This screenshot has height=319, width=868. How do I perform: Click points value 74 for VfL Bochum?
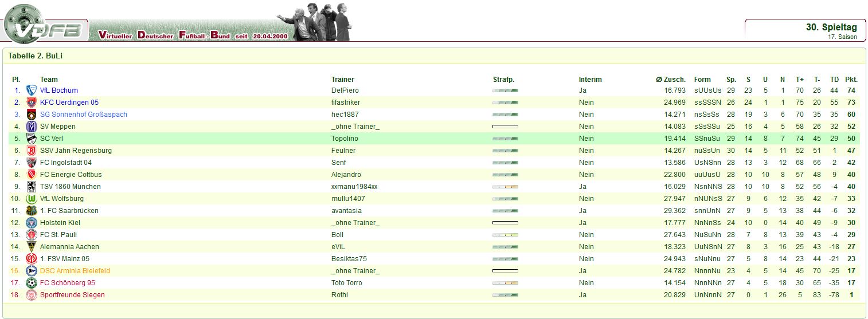click(852, 90)
